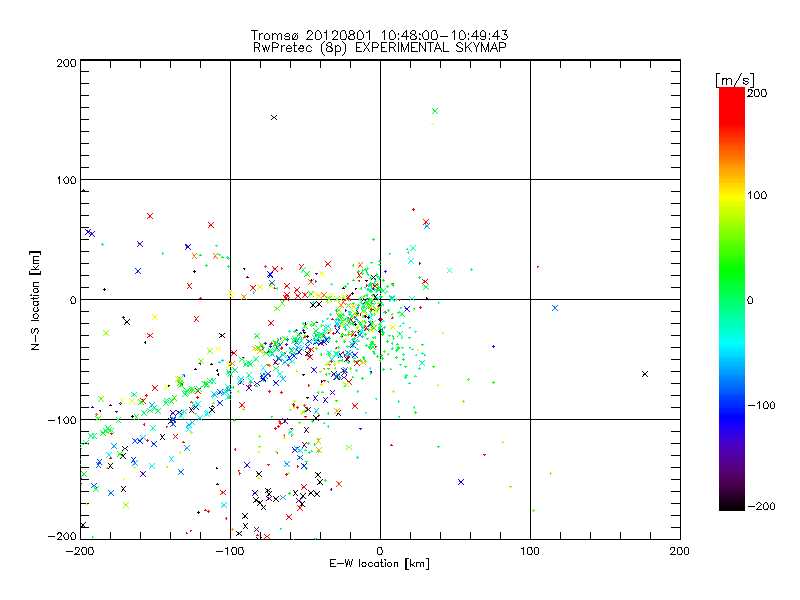The image size is (800, 600).
Task: Click the blue X marker right of 100 km
Action: click(x=555, y=308)
